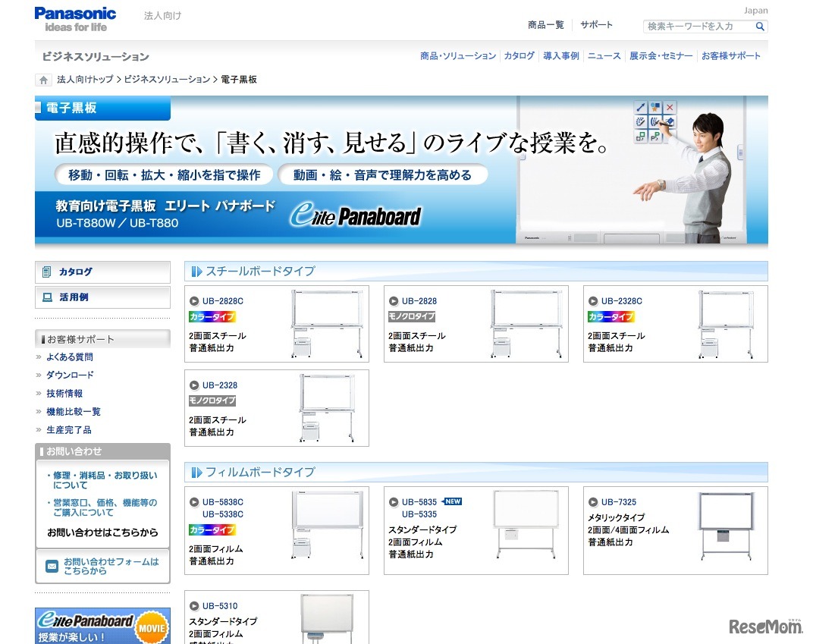Image resolution: width=813 pixels, height=644 pixels.
Task: Click the search magnifying glass icon
Action: (759, 26)
